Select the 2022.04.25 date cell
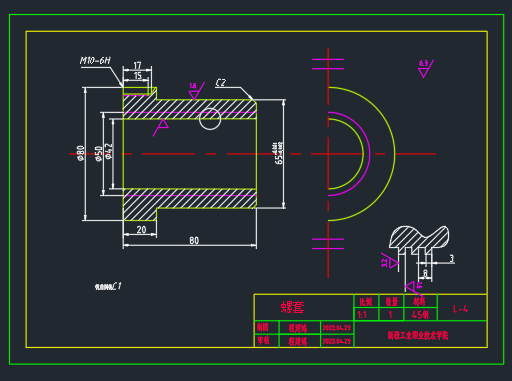The width and height of the screenshot is (512, 381). [x=337, y=341]
